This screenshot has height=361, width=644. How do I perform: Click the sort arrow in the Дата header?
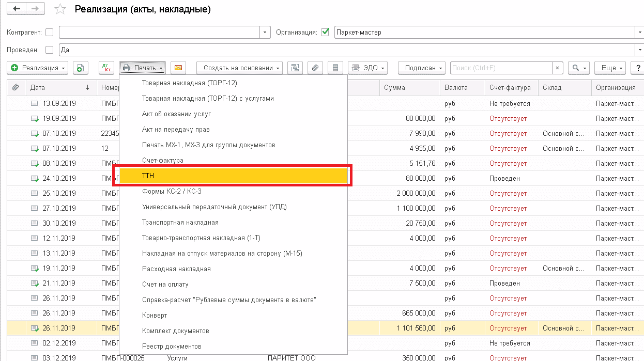tap(87, 87)
